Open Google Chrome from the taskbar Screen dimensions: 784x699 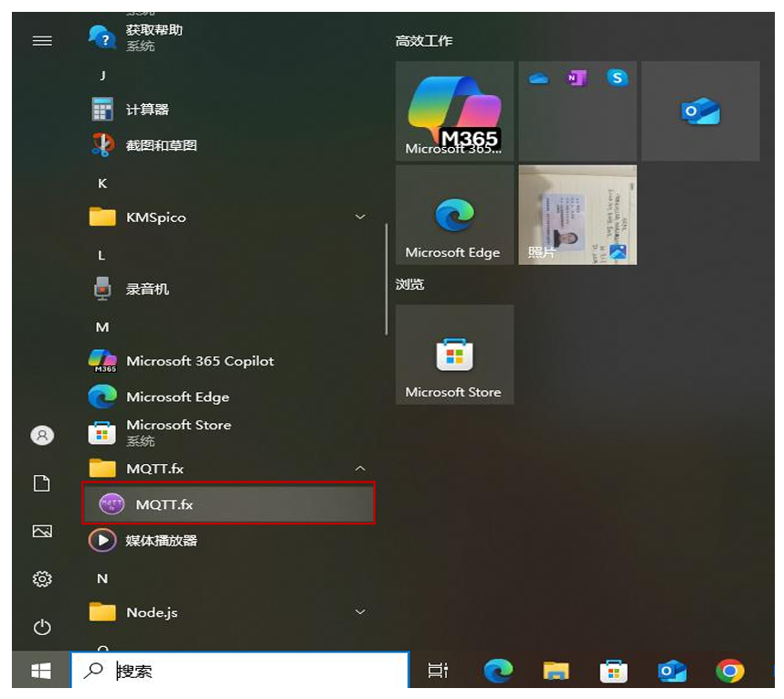click(729, 670)
